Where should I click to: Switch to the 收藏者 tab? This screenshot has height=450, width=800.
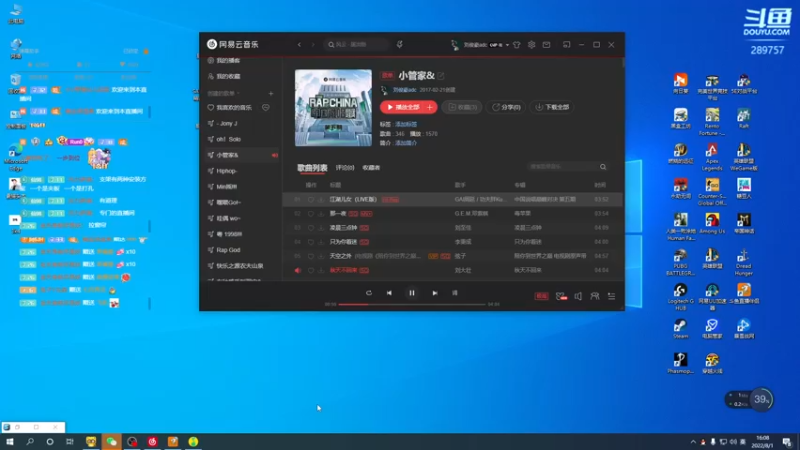coord(371,168)
